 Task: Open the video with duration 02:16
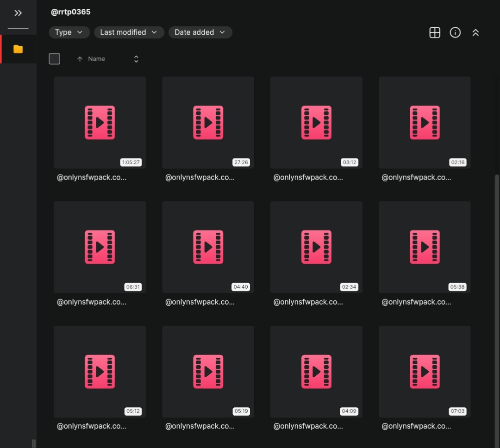(x=425, y=123)
